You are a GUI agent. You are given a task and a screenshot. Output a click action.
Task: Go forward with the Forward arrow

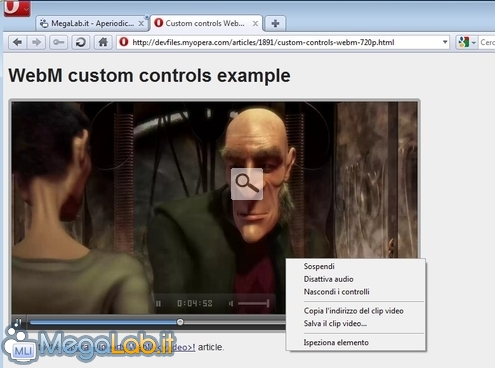coord(36,42)
